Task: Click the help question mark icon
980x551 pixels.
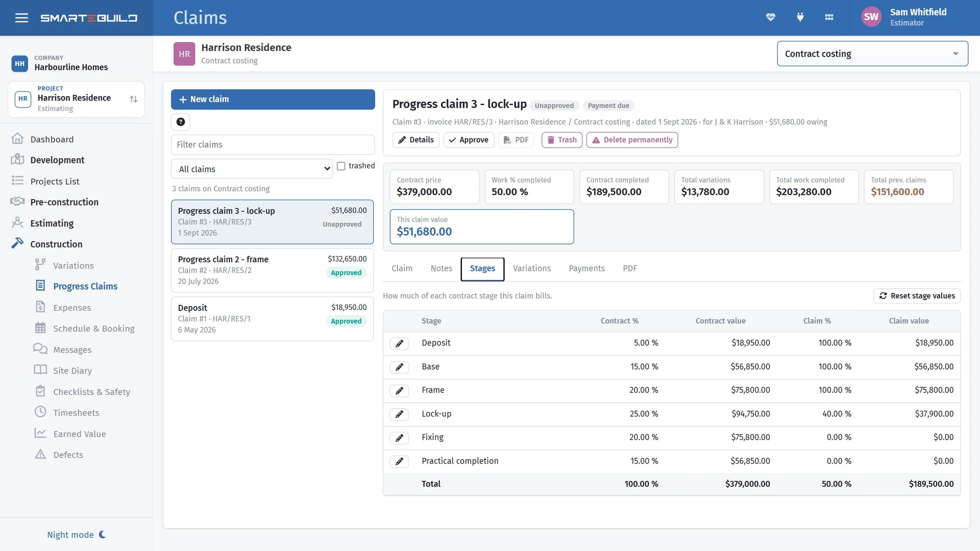Action: click(180, 122)
